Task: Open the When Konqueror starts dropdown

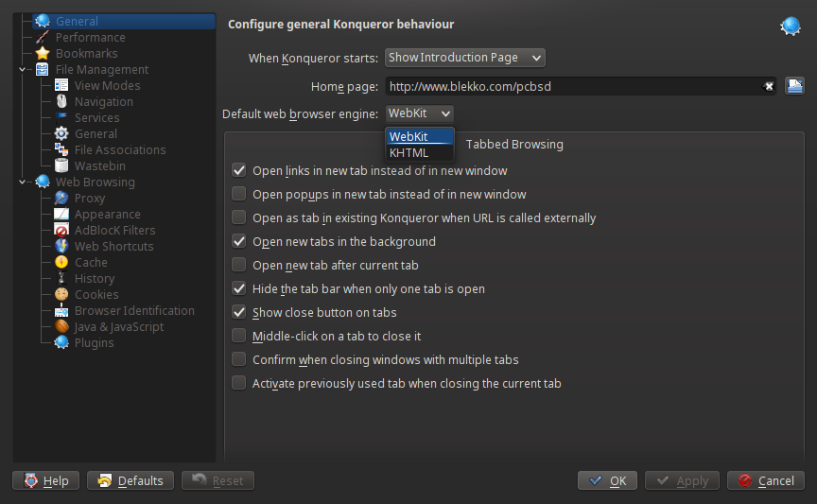Action: [465, 58]
